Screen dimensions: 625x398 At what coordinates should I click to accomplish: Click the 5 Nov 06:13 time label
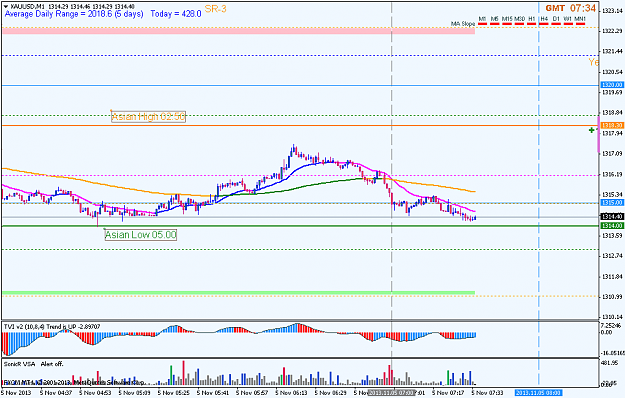pyautogui.click(x=291, y=393)
